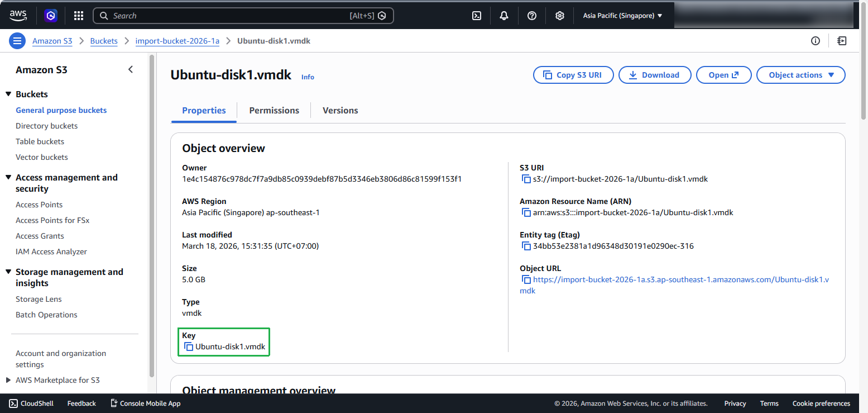The height and width of the screenshot is (413, 868).
Task: Open Console Mobile App footer link
Action: click(x=145, y=403)
